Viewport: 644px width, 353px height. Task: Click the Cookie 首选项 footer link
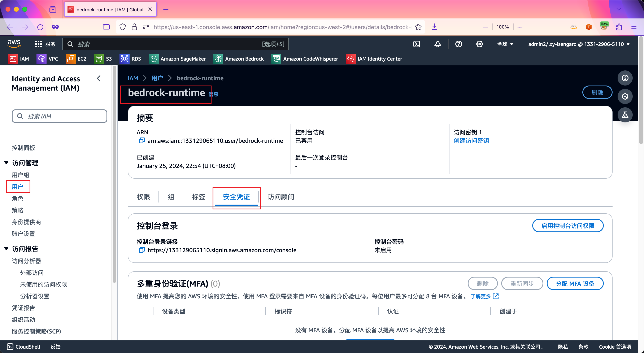[615, 347]
